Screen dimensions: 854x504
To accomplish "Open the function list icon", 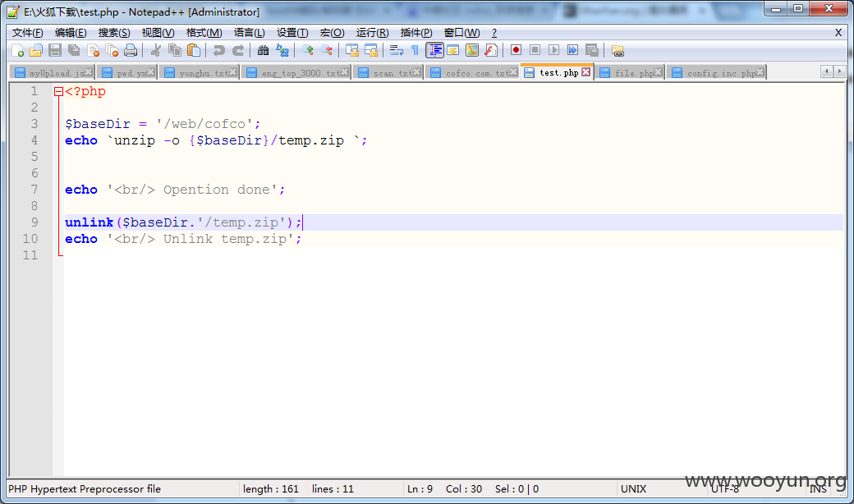I will point(491,51).
